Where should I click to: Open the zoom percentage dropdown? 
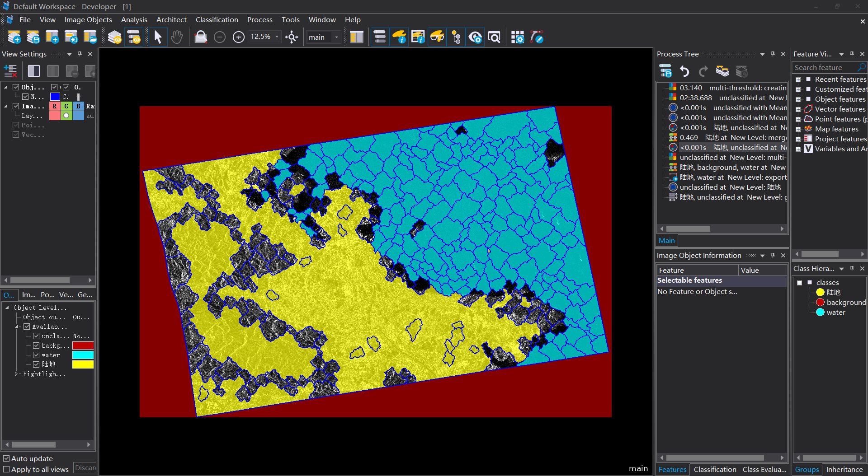(277, 37)
